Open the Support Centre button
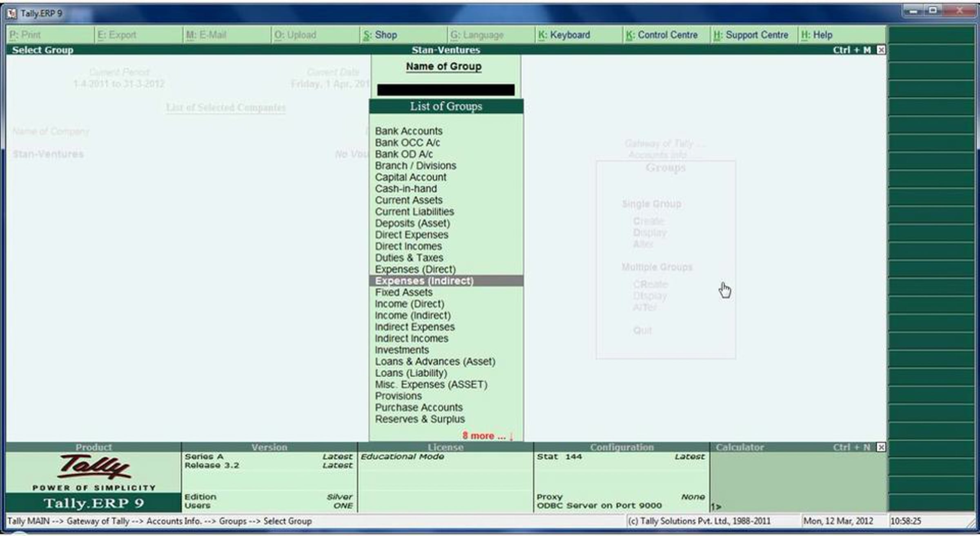980x536 pixels. pyautogui.click(x=754, y=35)
